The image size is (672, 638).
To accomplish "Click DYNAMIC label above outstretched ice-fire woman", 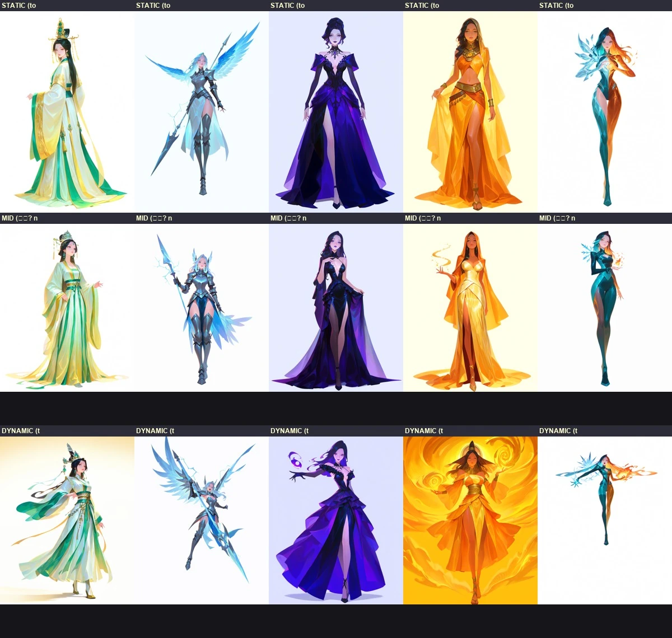I will 558,431.
